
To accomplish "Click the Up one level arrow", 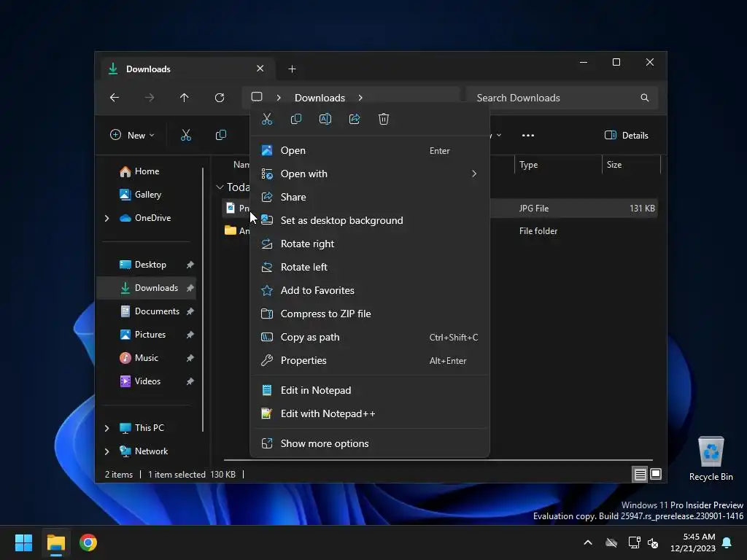I will pos(185,98).
